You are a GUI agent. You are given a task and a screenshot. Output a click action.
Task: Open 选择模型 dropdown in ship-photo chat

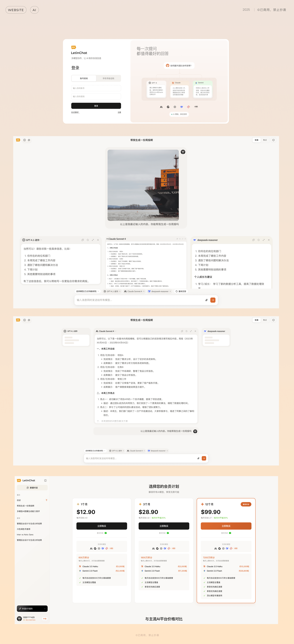tap(88, 291)
